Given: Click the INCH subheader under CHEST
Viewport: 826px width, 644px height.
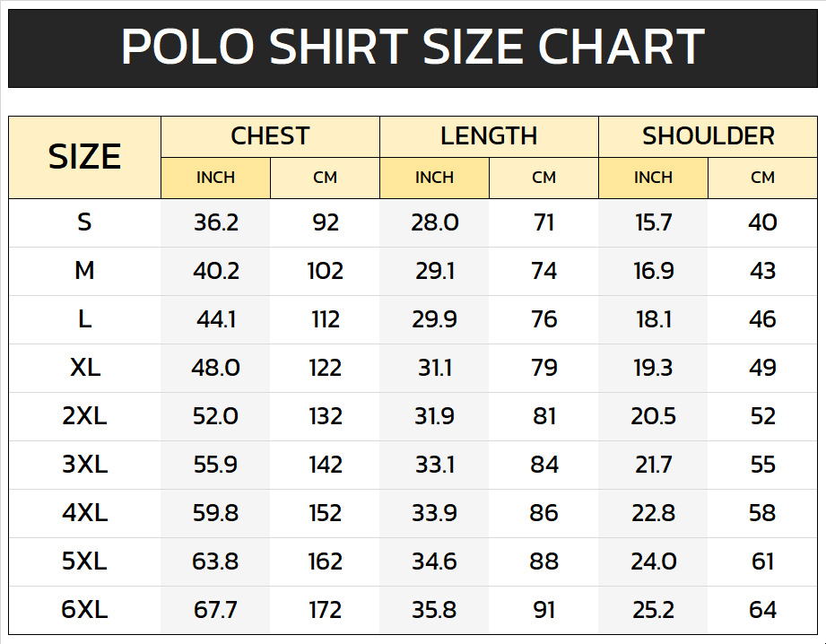Looking at the screenshot, I should click(215, 178).
